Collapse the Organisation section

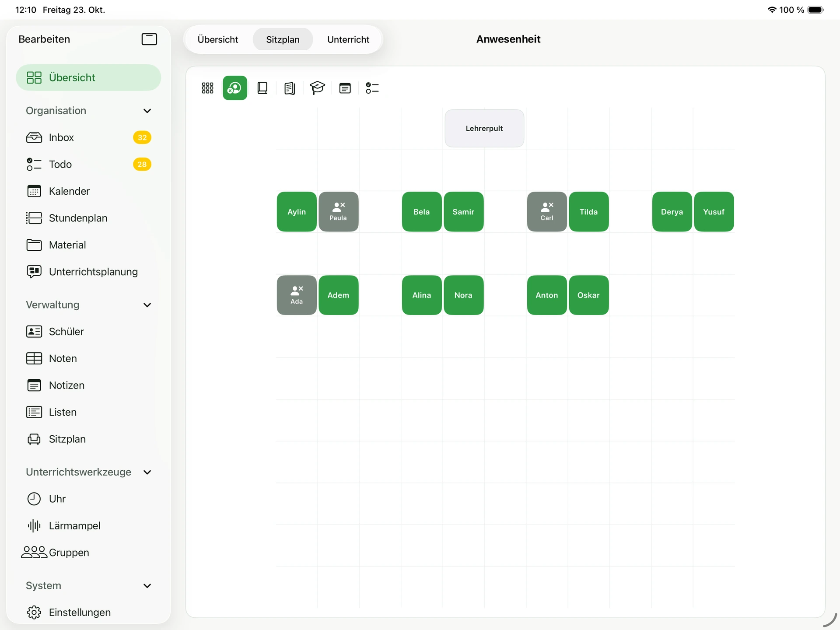147,111
